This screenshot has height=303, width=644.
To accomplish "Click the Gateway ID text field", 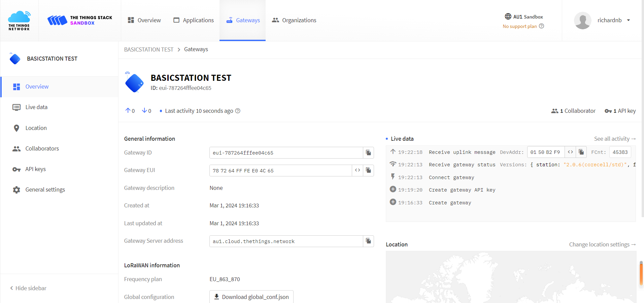I will coord(286,153).
